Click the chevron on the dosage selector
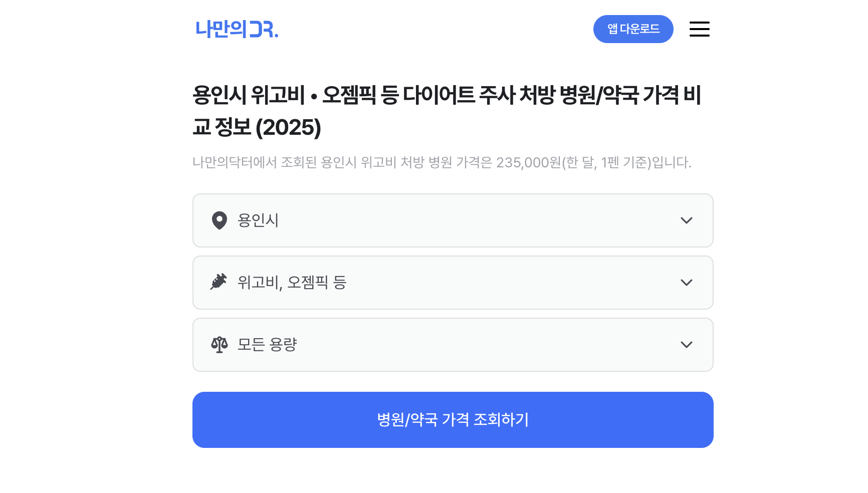This screenshot has width=868, height=493. 687,344
